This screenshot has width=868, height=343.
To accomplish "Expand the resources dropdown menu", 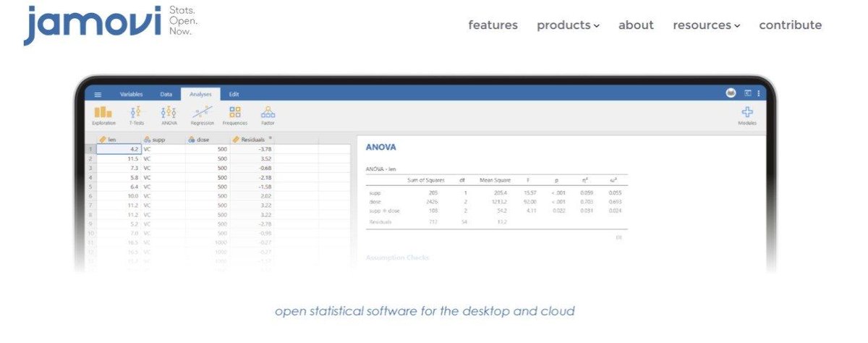I will pyautogui.click(x=707, y=25).
